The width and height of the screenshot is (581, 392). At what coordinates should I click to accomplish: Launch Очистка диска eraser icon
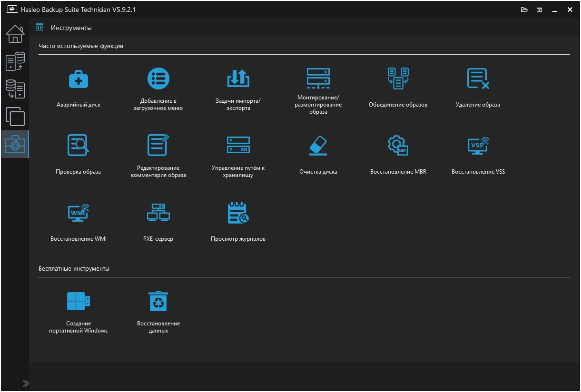(x=318, y=145)
